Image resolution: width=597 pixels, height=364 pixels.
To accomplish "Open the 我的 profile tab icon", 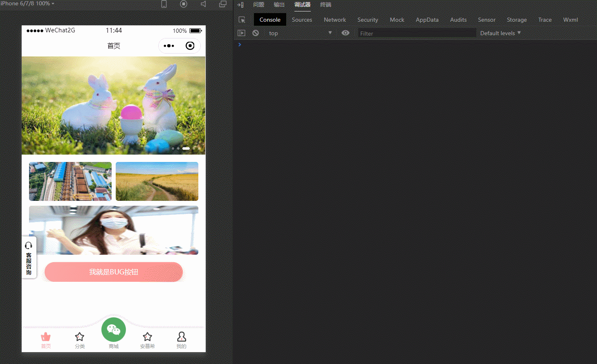I will [x=181, y=337].
